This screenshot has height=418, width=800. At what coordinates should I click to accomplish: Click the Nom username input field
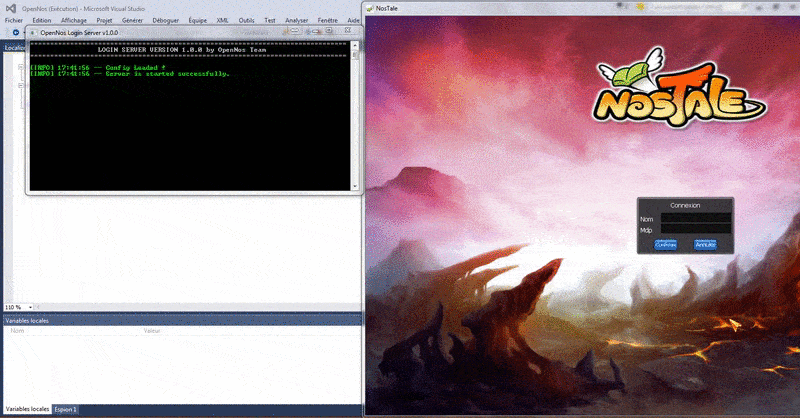[x=694, y=218]
